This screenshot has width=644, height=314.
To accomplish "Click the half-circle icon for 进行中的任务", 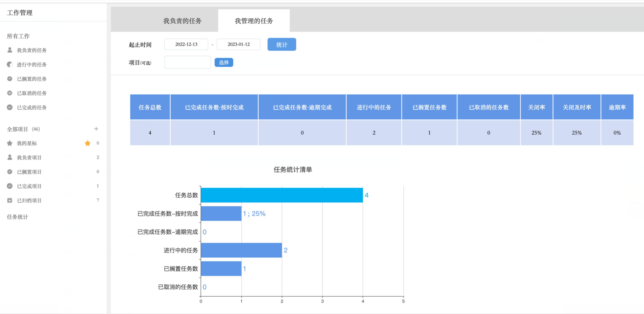I will 10,64.
